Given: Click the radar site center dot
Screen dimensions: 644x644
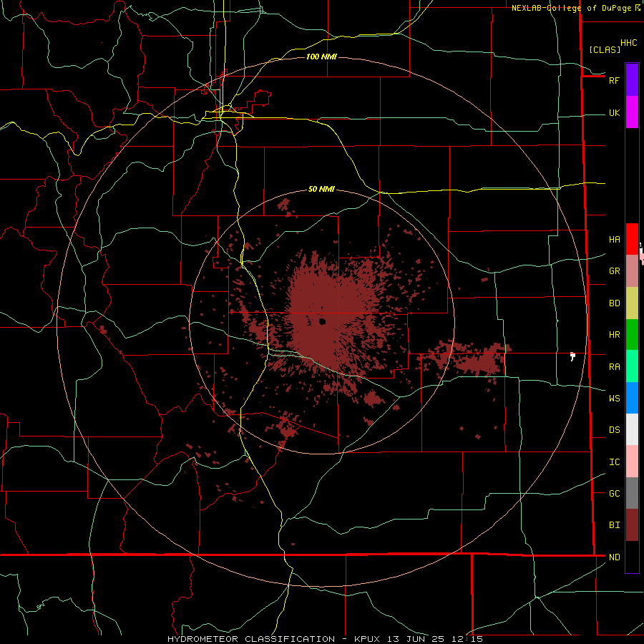Looking at the screenshot, I should (323, 321).
